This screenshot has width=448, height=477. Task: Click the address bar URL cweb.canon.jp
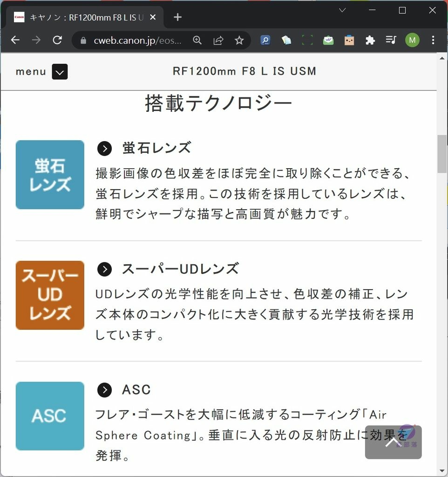pyautogui.click(x=137, y=40)
